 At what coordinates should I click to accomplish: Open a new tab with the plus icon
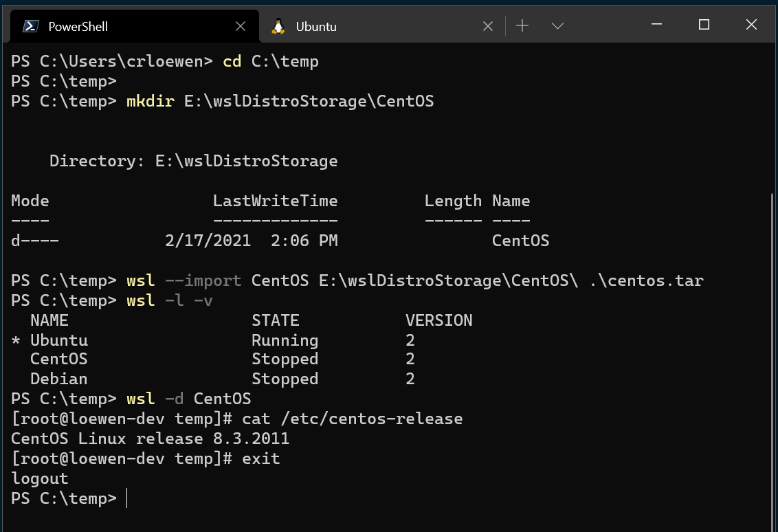[522, 25]
